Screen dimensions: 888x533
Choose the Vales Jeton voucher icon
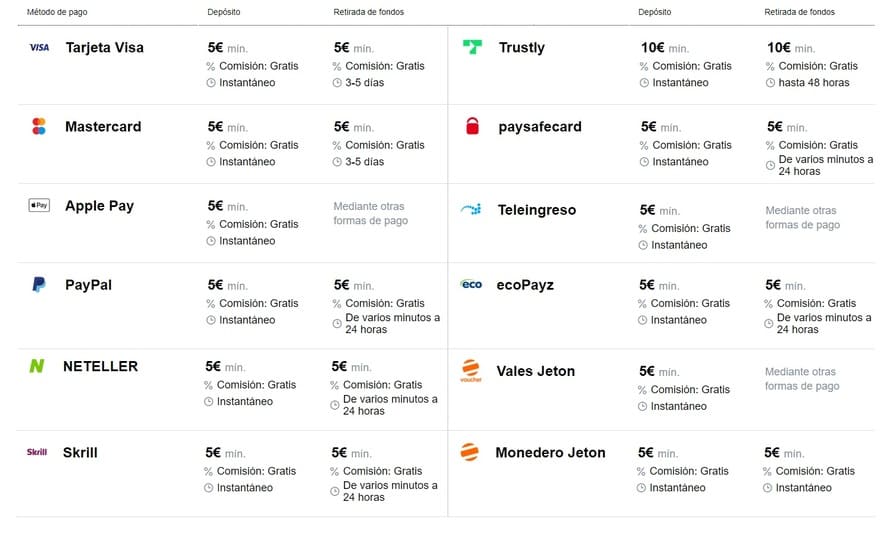click(471, 371)
